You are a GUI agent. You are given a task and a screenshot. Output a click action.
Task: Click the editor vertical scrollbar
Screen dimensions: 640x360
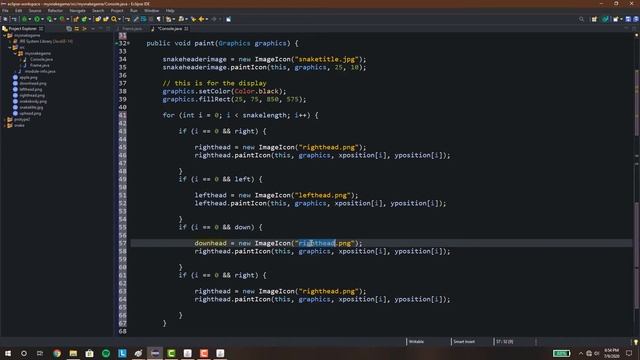click(637, 102)
